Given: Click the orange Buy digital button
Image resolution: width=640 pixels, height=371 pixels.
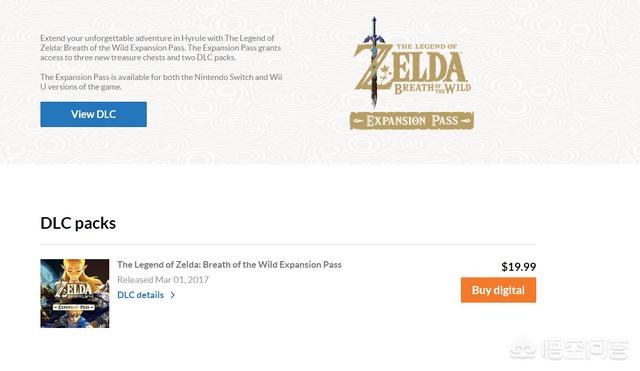Looking at the screenshot, I should click(498, 290).
